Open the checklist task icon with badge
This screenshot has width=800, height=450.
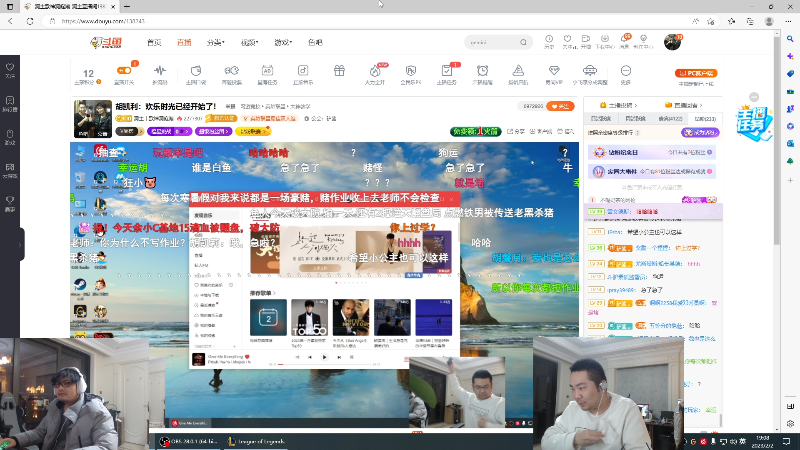click(x=446, y=70)
